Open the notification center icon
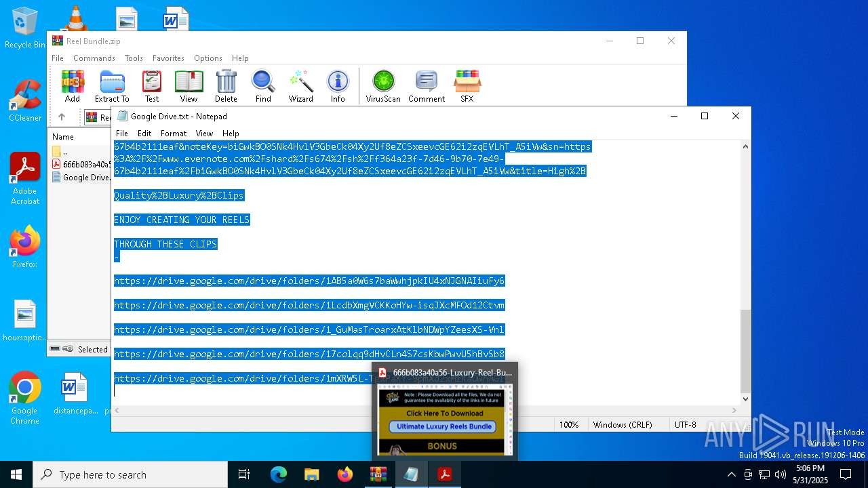 [x=846, y=474]
